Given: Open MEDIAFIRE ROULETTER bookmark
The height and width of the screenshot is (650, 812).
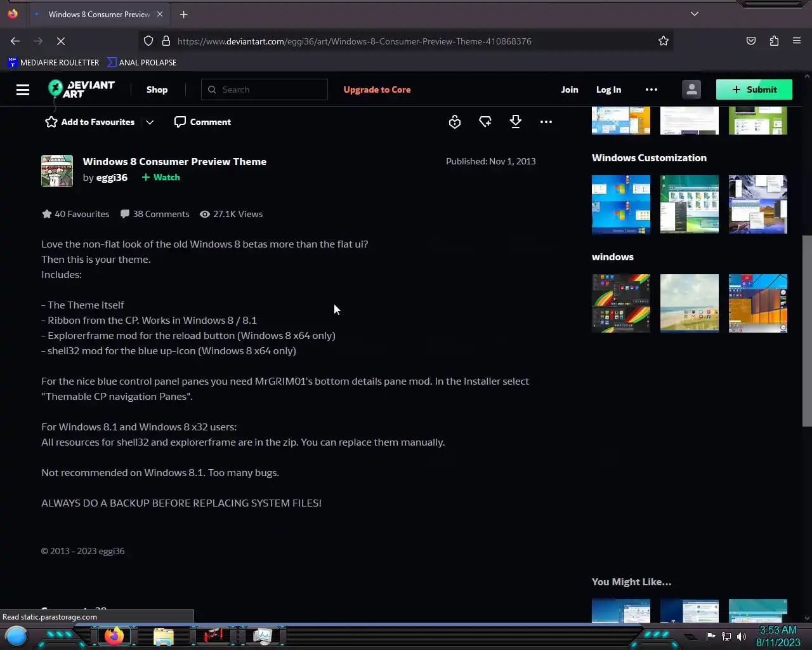Looking at the screenshot, I should [53, 62].
